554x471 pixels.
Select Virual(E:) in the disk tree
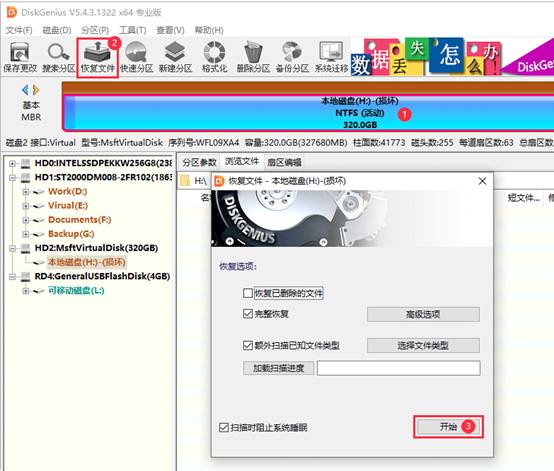click(x=68, y=206)
